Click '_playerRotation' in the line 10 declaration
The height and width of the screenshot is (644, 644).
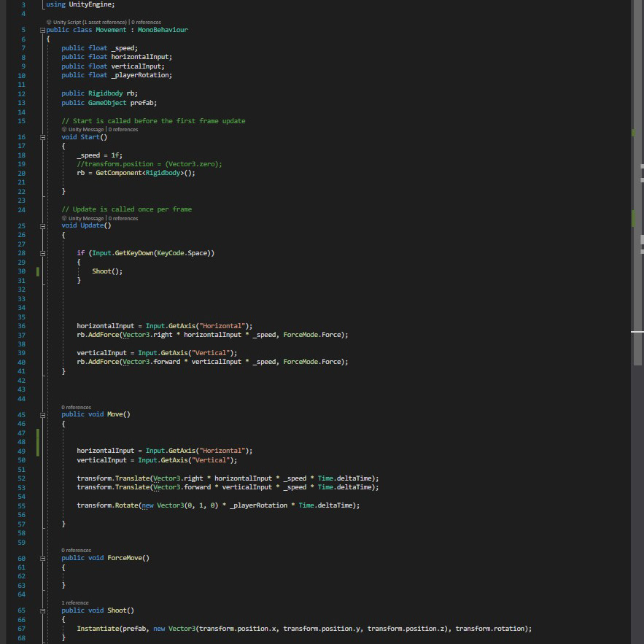tap(140, 75)
